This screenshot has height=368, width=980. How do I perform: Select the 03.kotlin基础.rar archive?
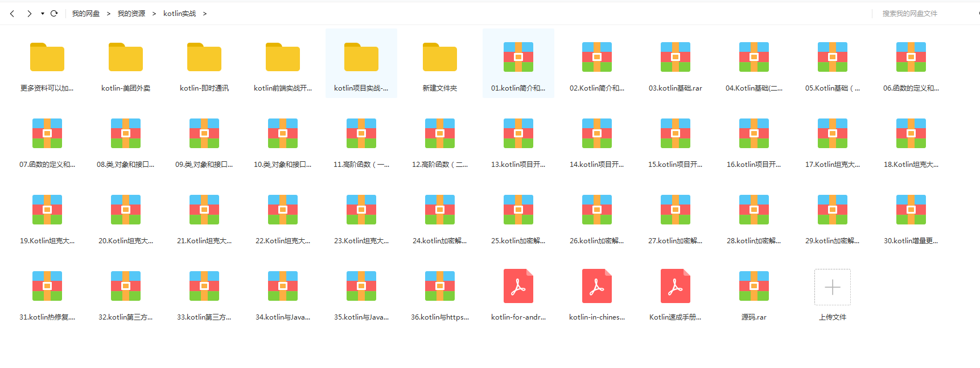pyautogui.click(x=676, y=57)
